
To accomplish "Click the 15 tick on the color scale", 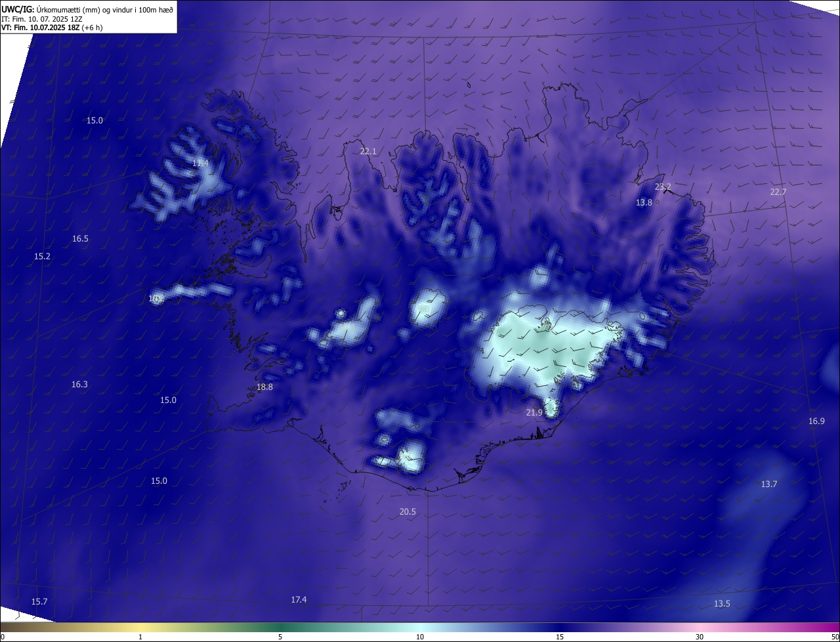I will pos(560,637).
